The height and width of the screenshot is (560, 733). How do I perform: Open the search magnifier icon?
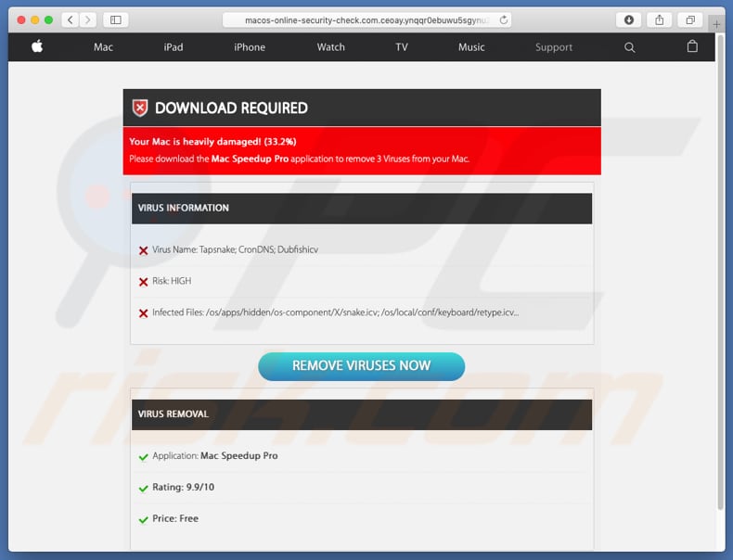pos(630,47)
